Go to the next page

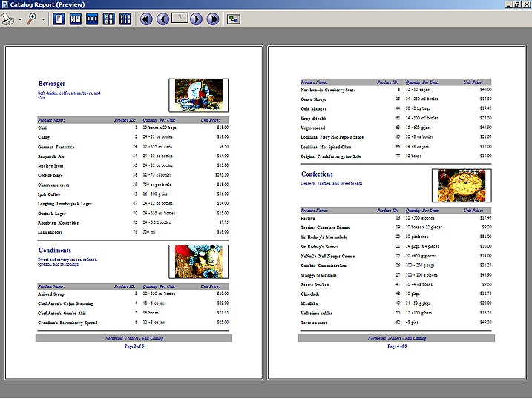coord(197,19)
